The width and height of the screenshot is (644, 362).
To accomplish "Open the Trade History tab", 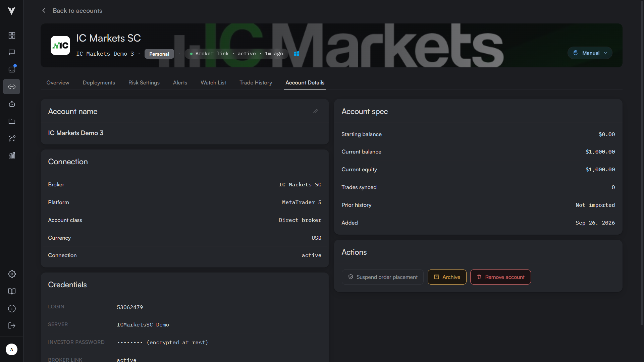I will (256, 83).
